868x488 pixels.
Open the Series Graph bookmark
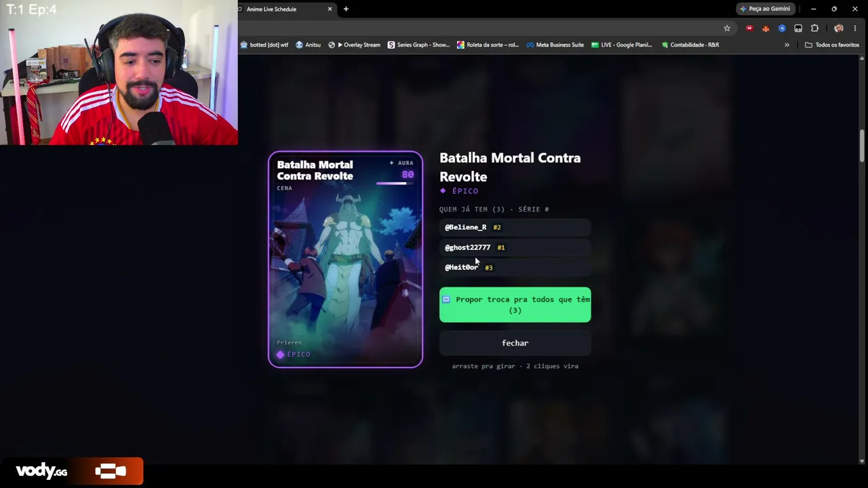pos(418,45)
